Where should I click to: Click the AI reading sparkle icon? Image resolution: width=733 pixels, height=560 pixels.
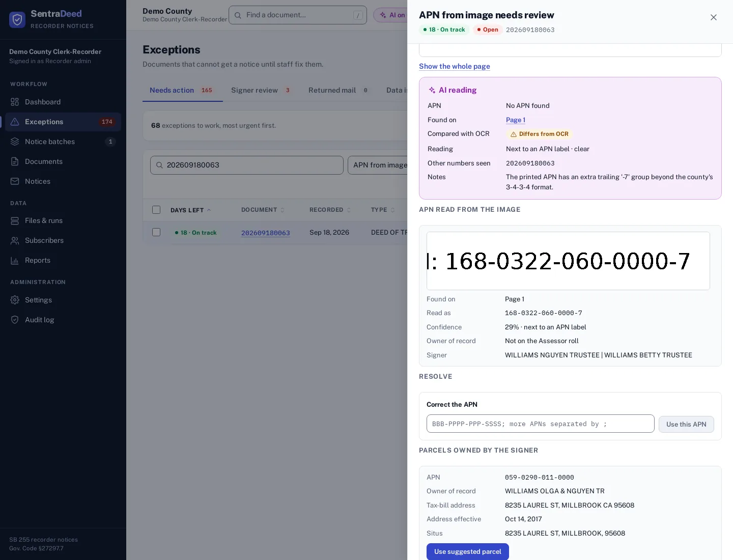point(432,90)
